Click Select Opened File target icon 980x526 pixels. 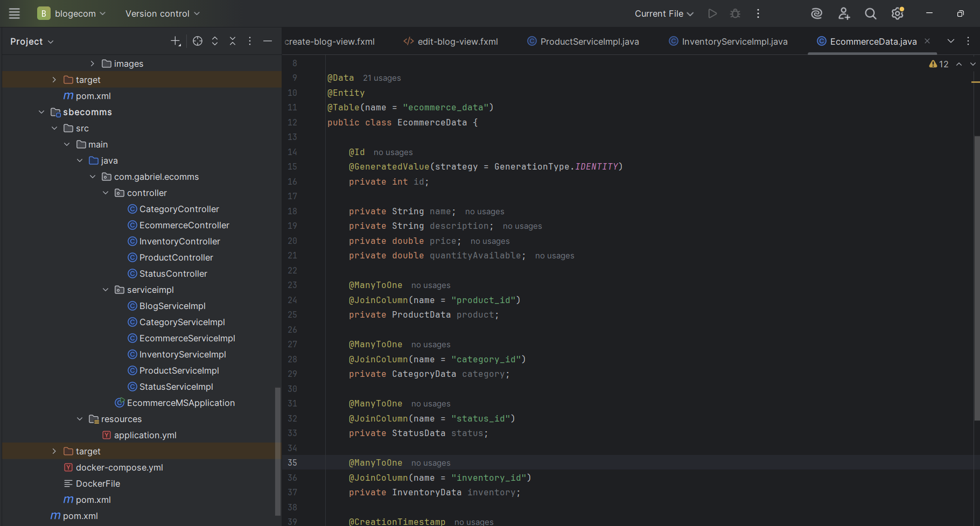click(198, 41)
